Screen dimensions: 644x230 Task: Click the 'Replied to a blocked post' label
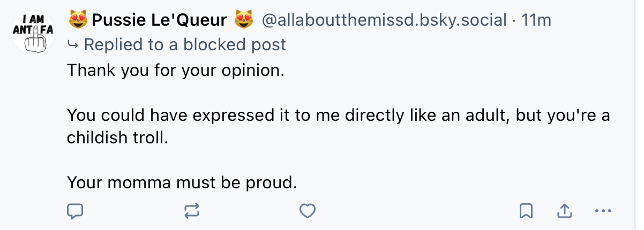(185, 44)
